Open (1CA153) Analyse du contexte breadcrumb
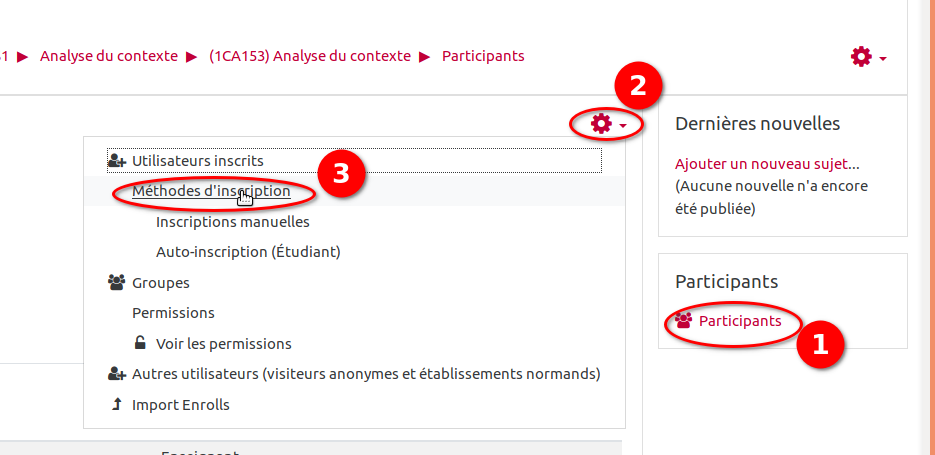 pos(310,56)
